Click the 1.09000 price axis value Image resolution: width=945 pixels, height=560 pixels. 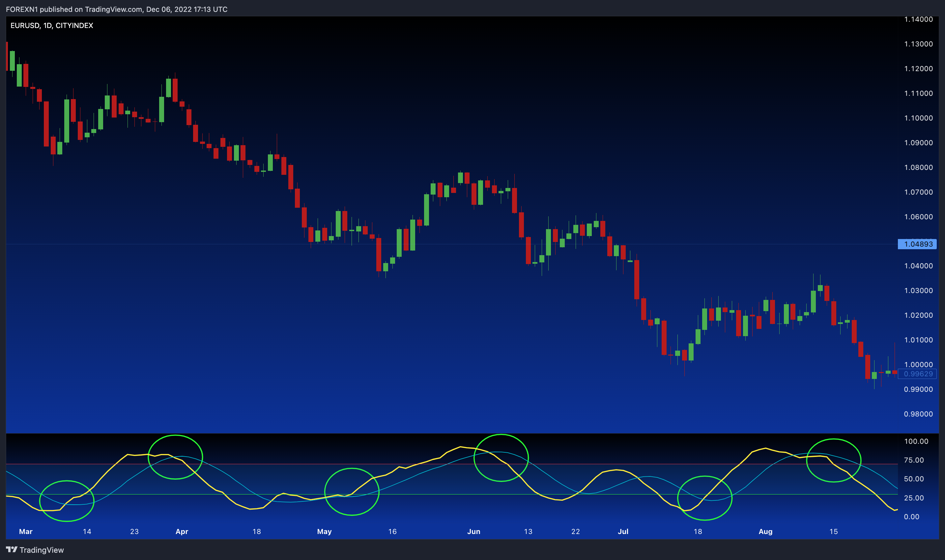coord(918,143)
